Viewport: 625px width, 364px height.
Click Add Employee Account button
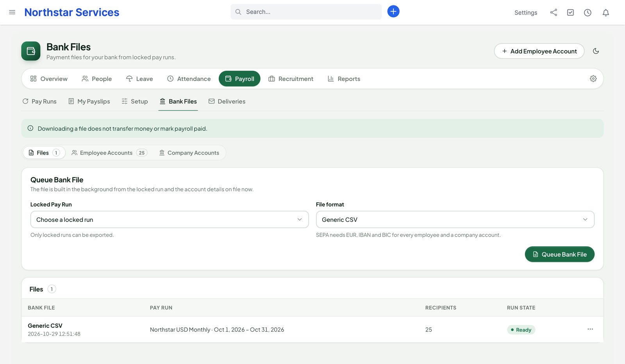click(539, 51)
